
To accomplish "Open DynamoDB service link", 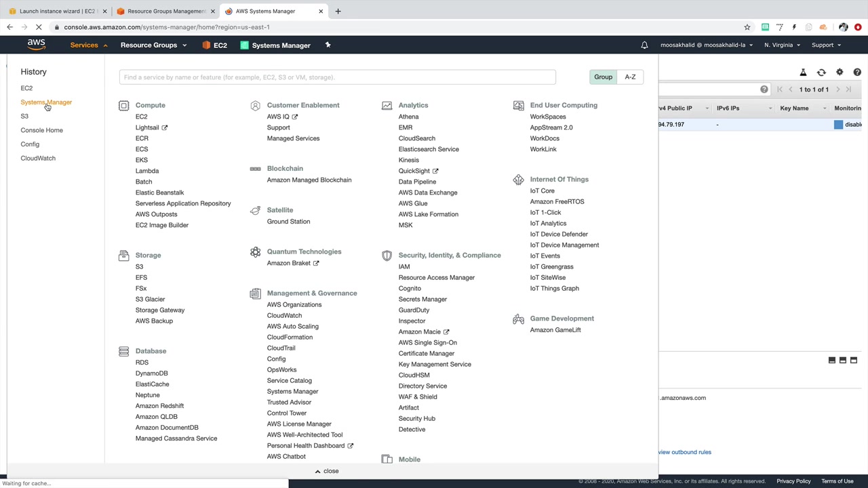I will [x=151, y=373].
